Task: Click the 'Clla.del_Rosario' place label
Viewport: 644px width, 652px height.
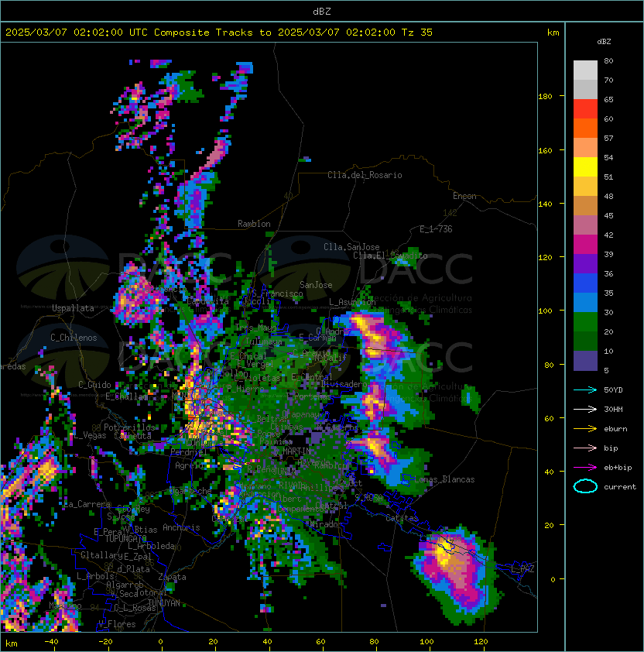Action: coord(365,175)
